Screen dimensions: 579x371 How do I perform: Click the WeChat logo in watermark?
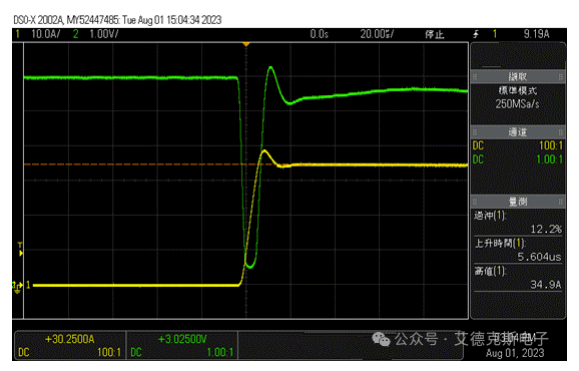click(381, 339)
